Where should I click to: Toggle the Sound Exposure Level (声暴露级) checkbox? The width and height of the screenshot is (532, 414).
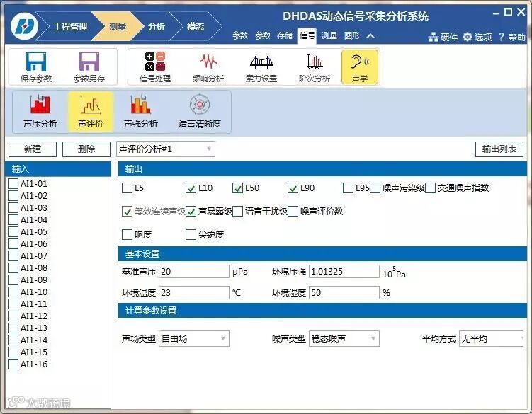coord(191,212)
